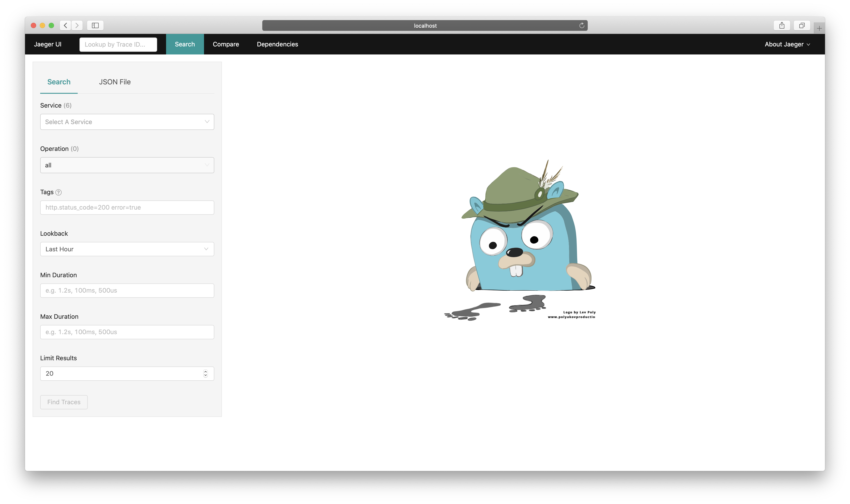Click the browser back arrow
The height and width of the screenshot is (504, 850).
65,25
